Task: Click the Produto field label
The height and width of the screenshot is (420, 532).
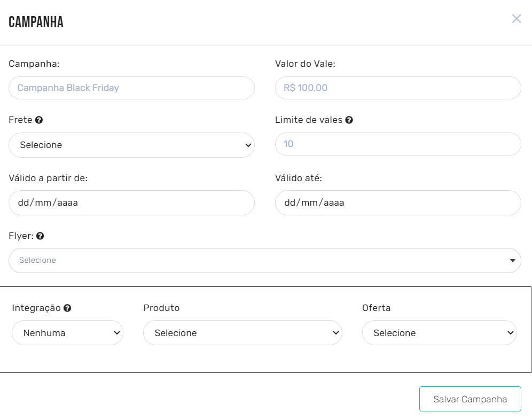Action: 161,308
